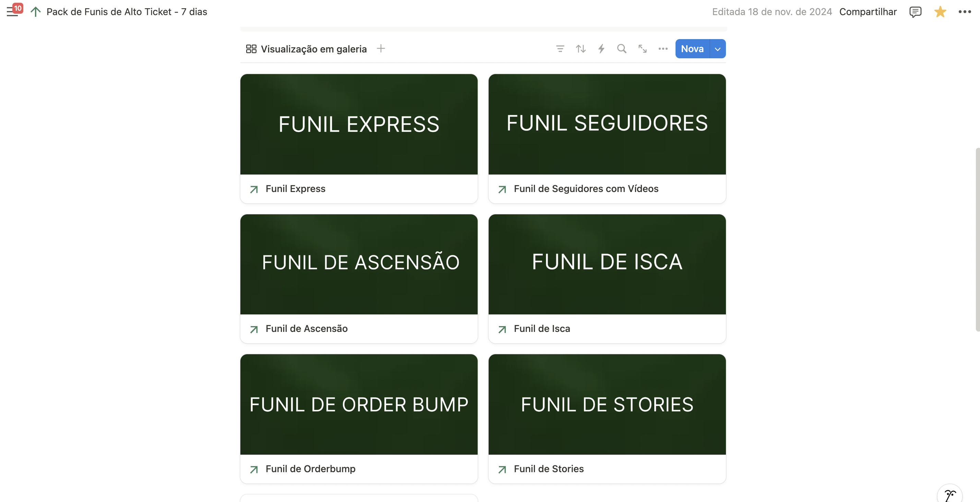Click the sort arrows icon

pyautogui.click(x=581, y=49)
